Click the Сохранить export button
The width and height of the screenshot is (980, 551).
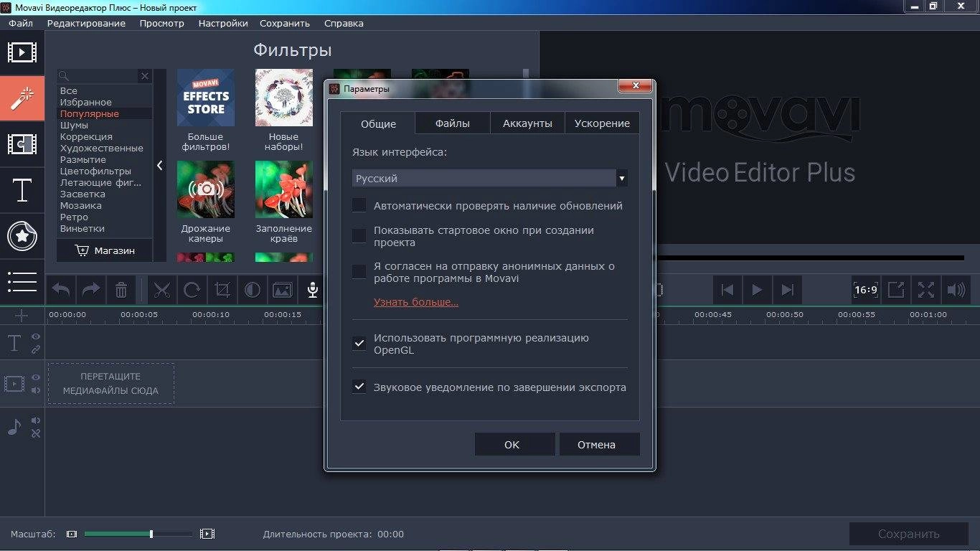(x=908, y=534)
